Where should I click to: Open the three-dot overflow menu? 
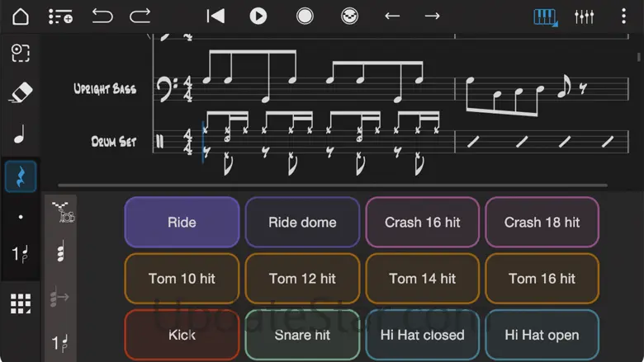point(623,16)
